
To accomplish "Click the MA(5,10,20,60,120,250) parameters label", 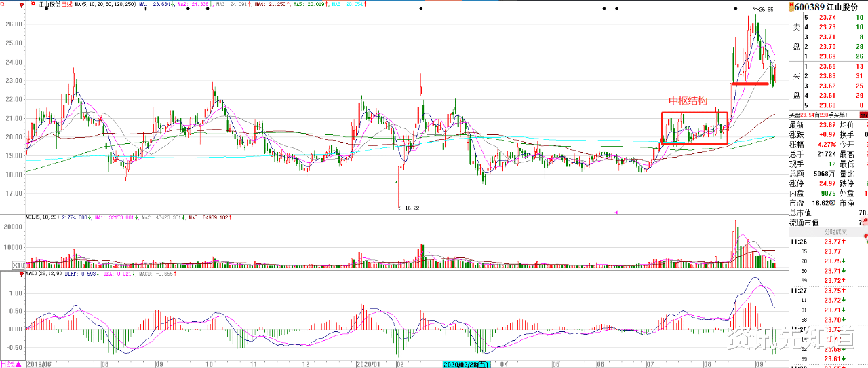I will click(x=104, y=4).
